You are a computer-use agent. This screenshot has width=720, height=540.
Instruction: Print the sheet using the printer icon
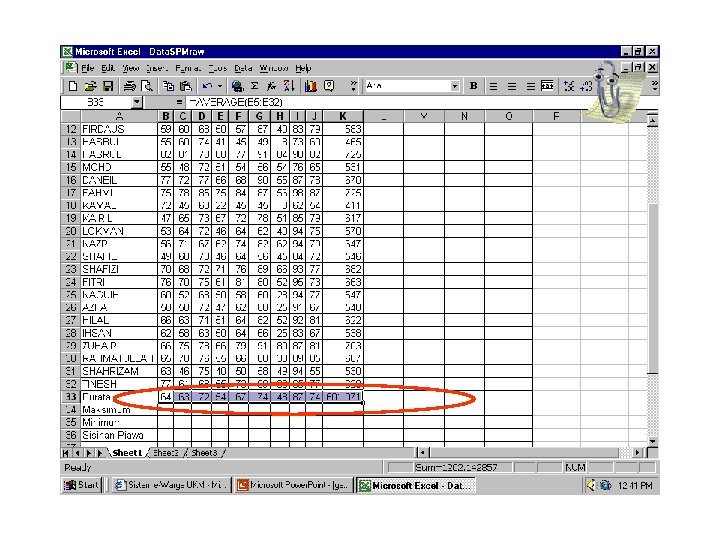(130, 86)
